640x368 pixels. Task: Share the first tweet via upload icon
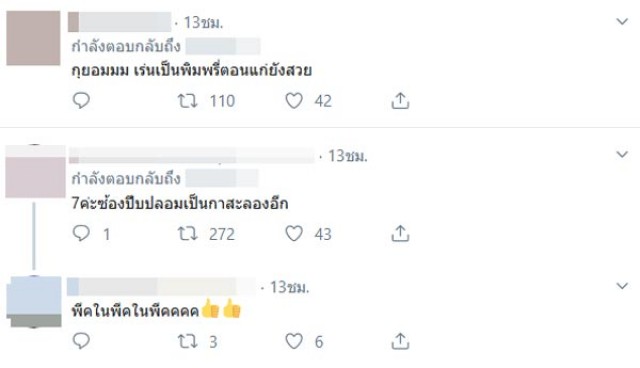(x=400, y=101)
